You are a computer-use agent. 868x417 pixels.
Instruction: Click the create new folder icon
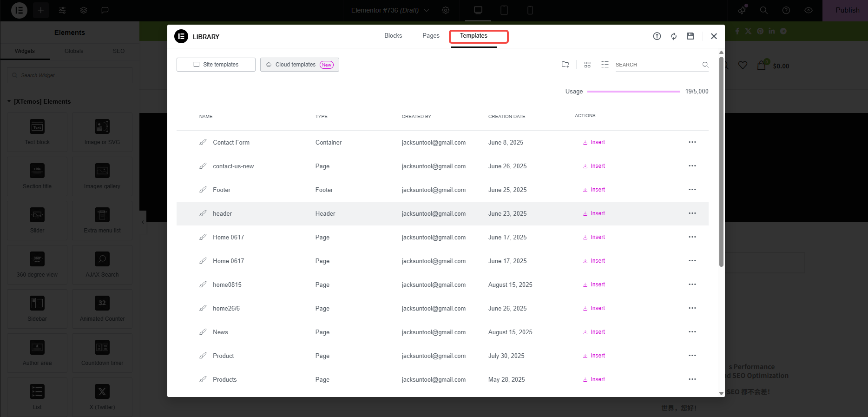tap(565, 65)
